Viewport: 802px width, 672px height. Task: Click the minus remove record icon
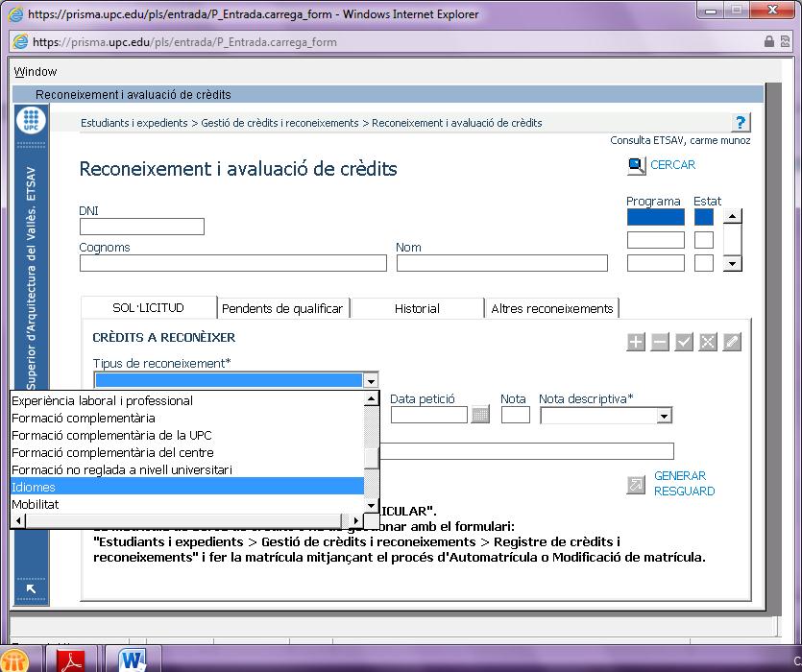(x=660, y=342)
